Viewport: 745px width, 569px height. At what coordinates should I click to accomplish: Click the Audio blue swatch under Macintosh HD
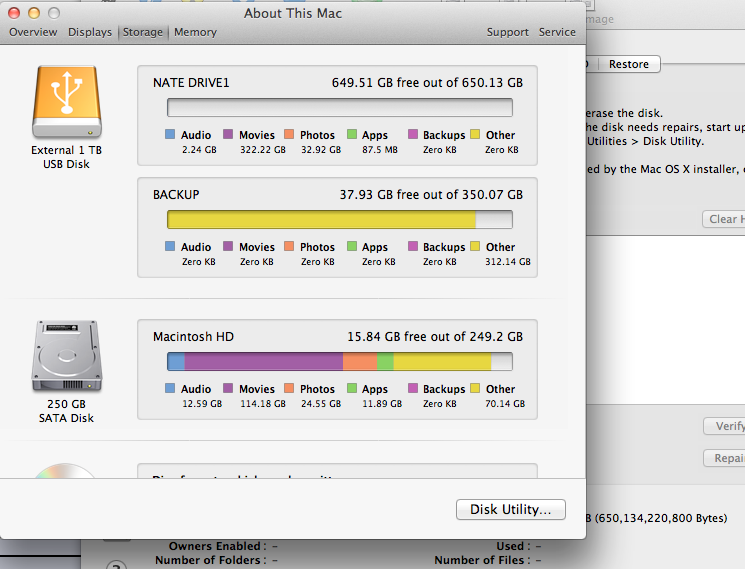(170, 388)
